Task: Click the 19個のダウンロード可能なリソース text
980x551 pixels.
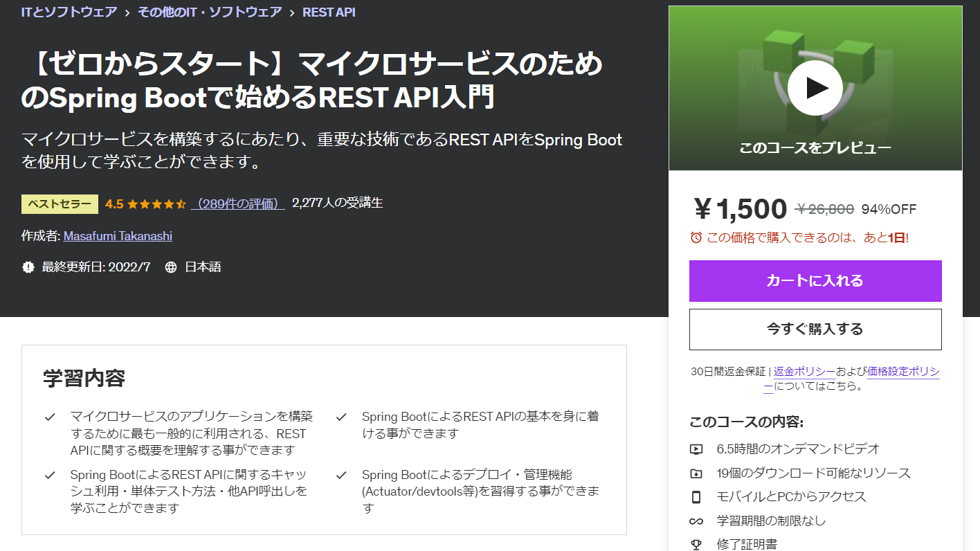Action: tap(814, 473)
